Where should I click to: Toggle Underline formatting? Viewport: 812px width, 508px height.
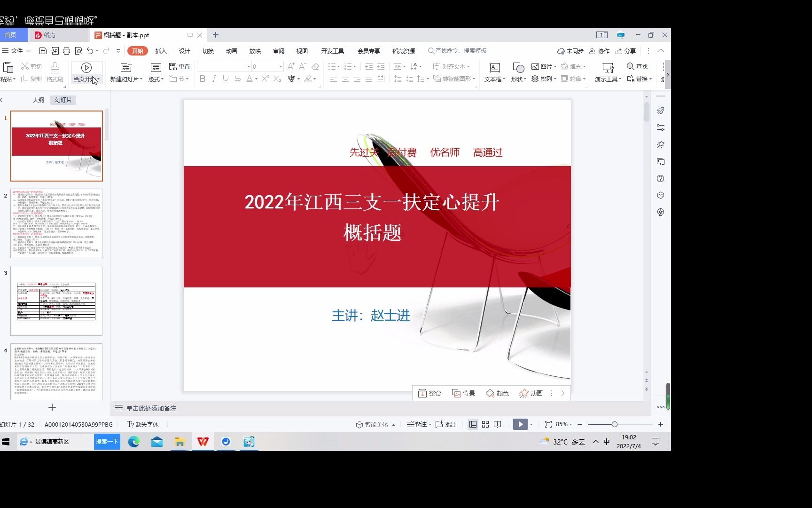(226, 79)
